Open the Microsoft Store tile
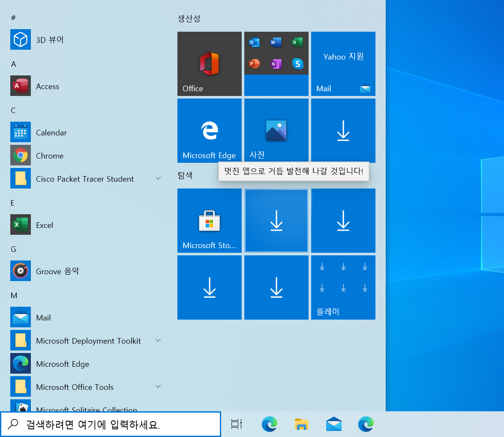504x437 pixels. pos(210,220)
